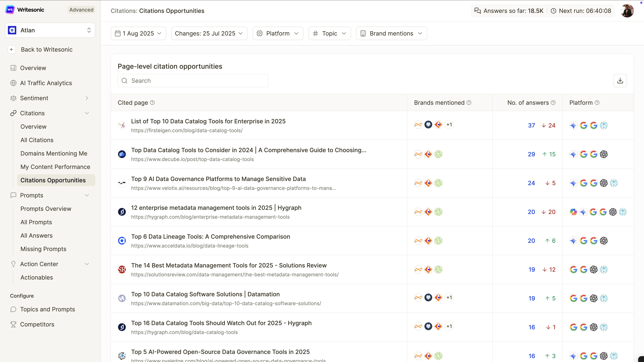Click help icon beside Platform column header

(597, 103)
